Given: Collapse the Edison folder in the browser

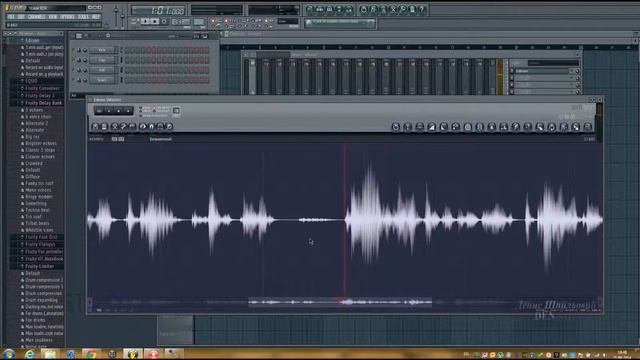Looking at the screenshot, I should pos(32,40).
